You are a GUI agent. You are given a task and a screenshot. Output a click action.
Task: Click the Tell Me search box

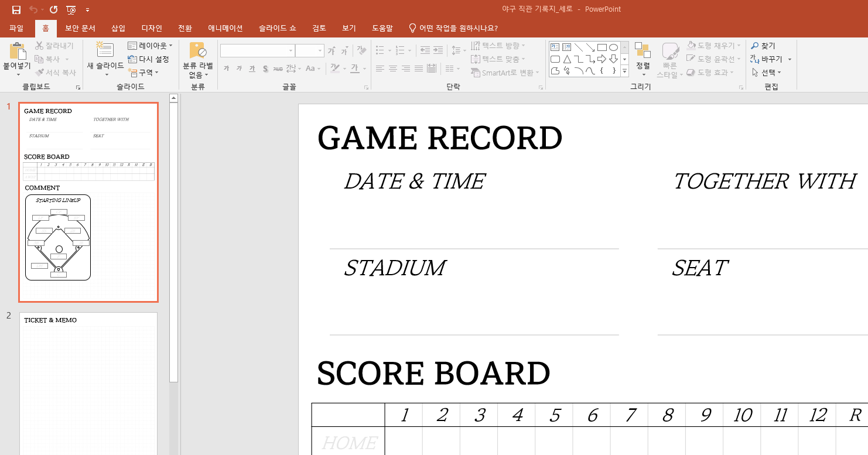click(458, 28)
